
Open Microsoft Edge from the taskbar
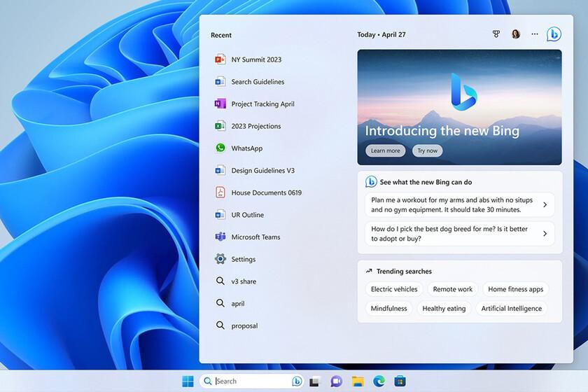tap(379, 381)
